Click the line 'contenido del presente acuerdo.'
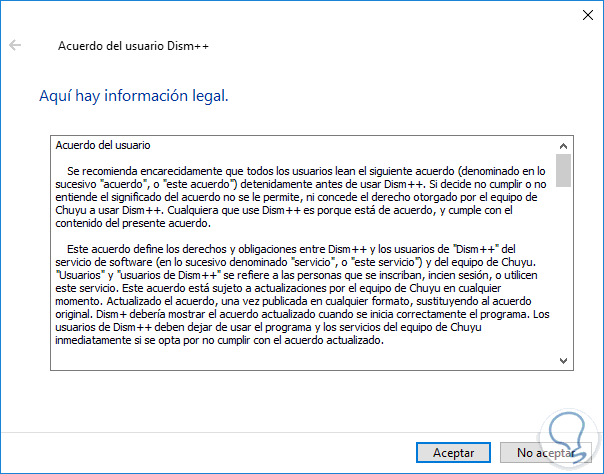604x474 pixels. coord(133,223)
